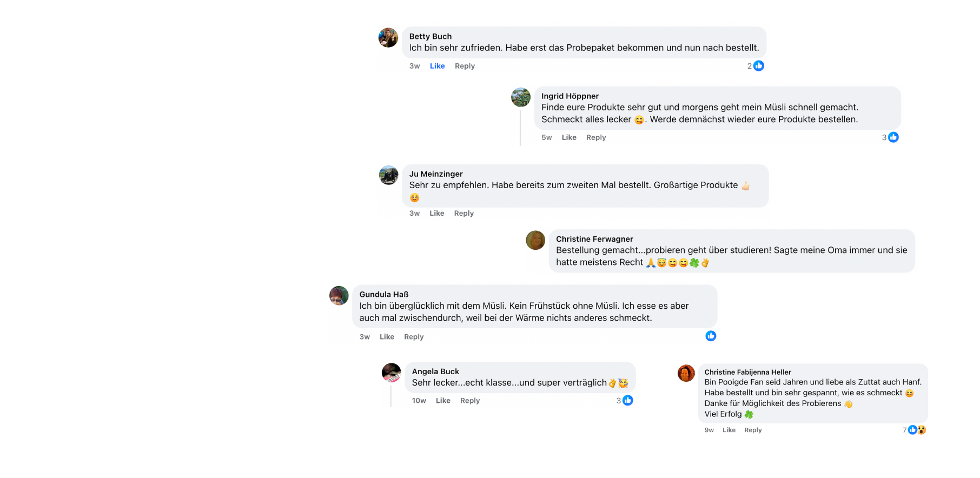Viewport: 980px width, 478px height.
Task: Like Ingrid Höppner's comment
Action: click(569, 137)
